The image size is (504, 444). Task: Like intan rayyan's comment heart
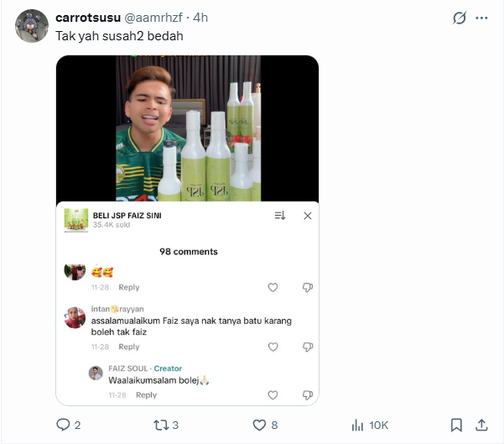pyautogui.click(x=273, y=347)
